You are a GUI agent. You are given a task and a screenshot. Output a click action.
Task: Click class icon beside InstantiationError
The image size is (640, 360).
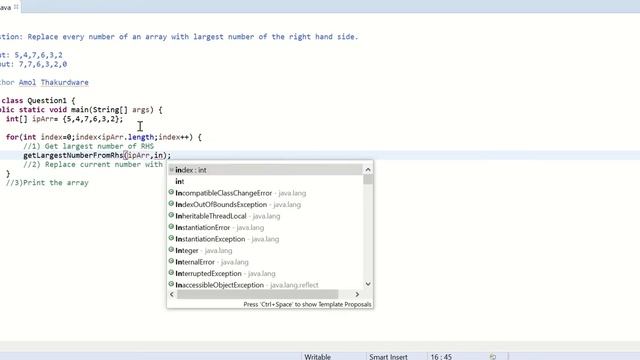point(171,227)
